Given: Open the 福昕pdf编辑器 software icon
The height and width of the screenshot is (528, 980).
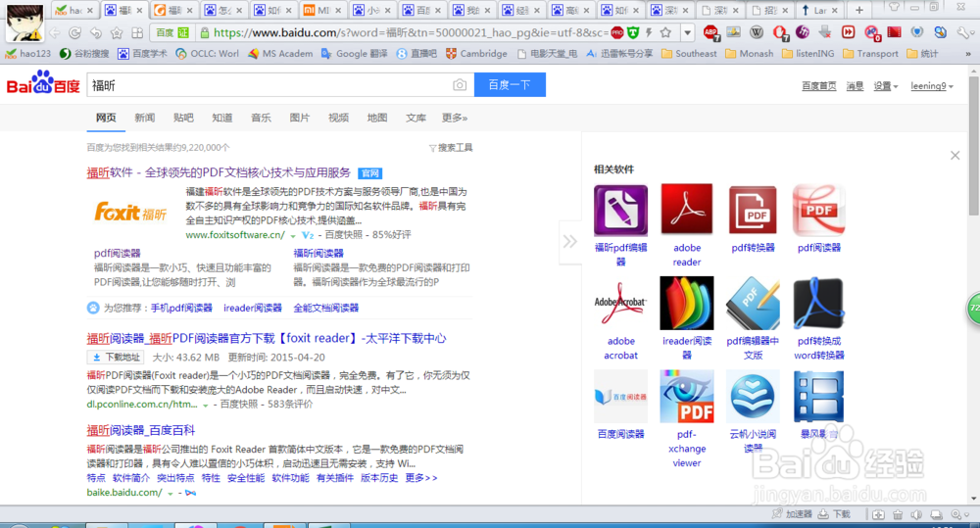Looking at the screenshot, I should pyautogui.click(x=620, y=211).
